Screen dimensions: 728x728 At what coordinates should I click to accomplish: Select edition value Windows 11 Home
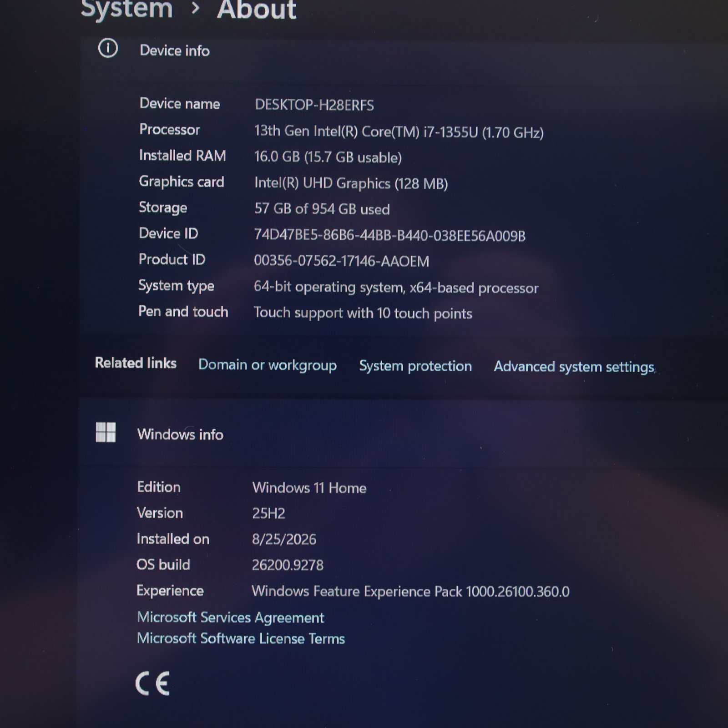[x=309, y=488]
